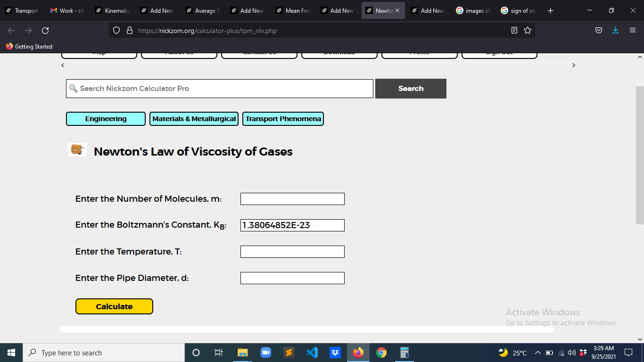
Task: Switch to the Mean Free tab
Action: [293, 10]
